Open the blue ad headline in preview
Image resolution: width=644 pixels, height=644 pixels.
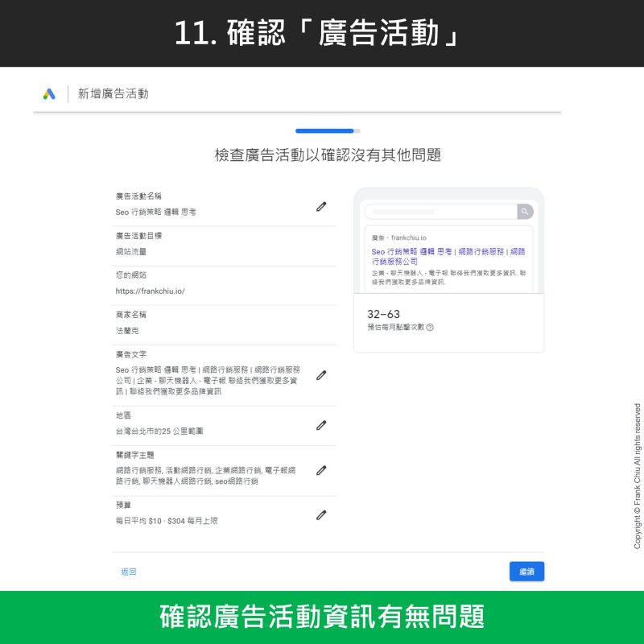(x=448, y=257)
